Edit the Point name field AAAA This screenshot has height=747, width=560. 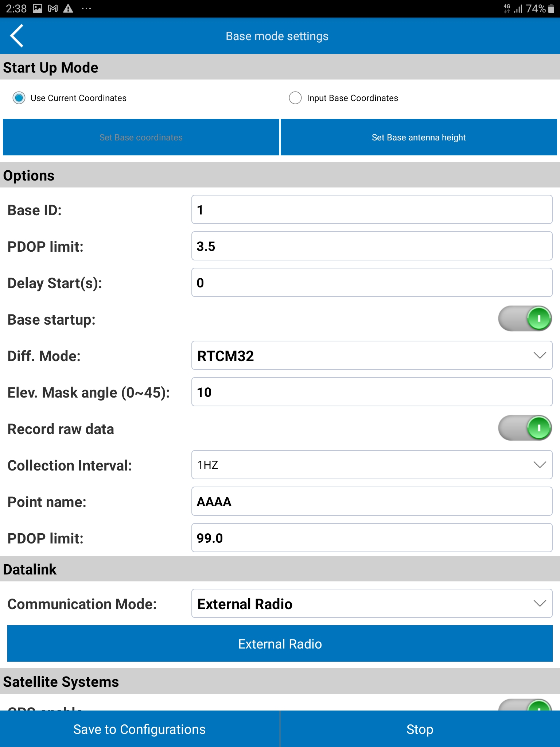click(372, 502)
